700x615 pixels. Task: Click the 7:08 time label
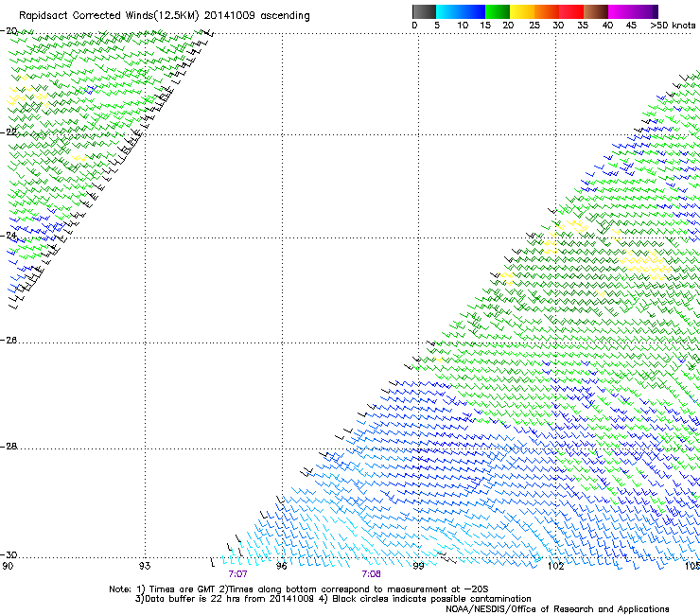tap(372, 574)
